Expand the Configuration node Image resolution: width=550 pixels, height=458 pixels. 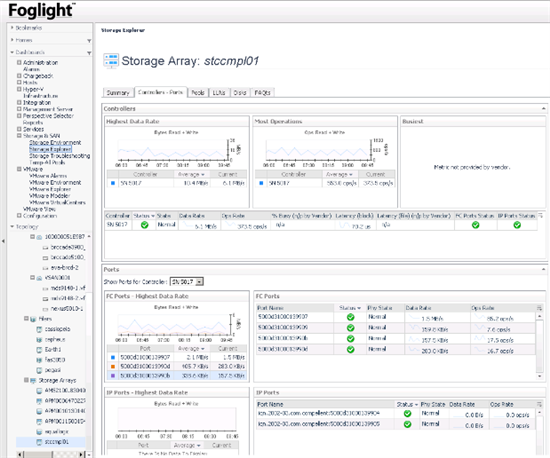(x=19, y=216)
